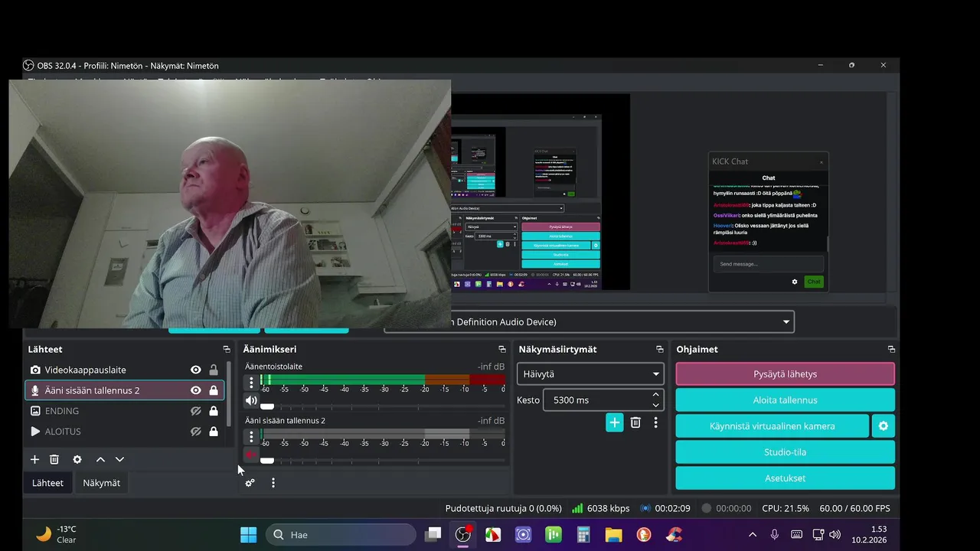Enable Studio-tila mode
980x551 pixels.
785,452
